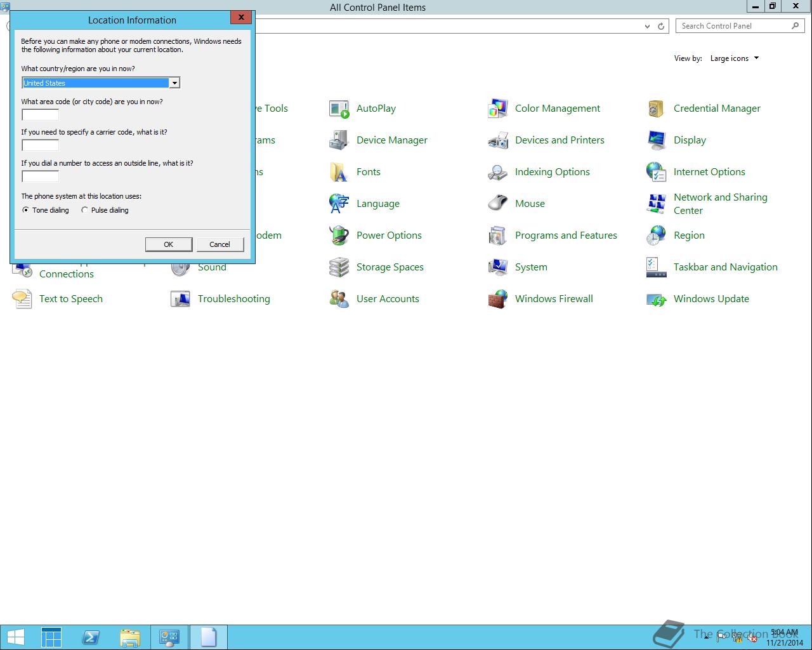The height and width of the screenshot is (650, 812).
Task: Click the Action Center flag tray icon
Action: click(x=722, y=638)
